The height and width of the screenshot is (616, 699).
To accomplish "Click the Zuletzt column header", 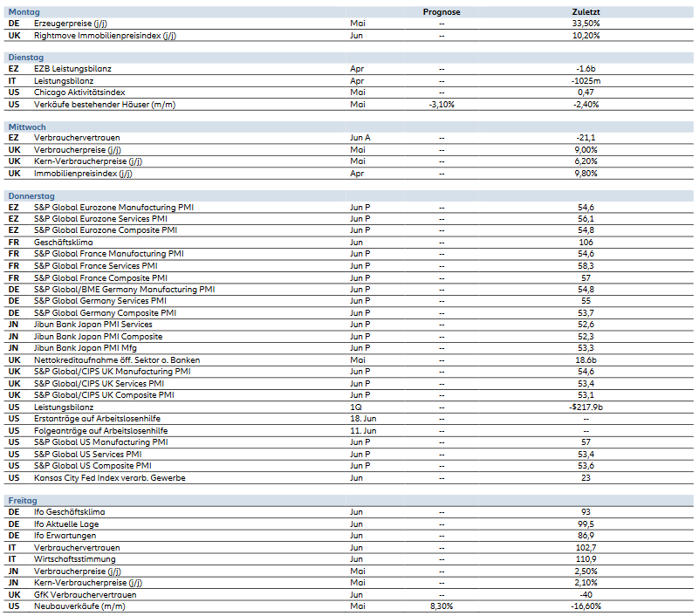I will [586, 12].
